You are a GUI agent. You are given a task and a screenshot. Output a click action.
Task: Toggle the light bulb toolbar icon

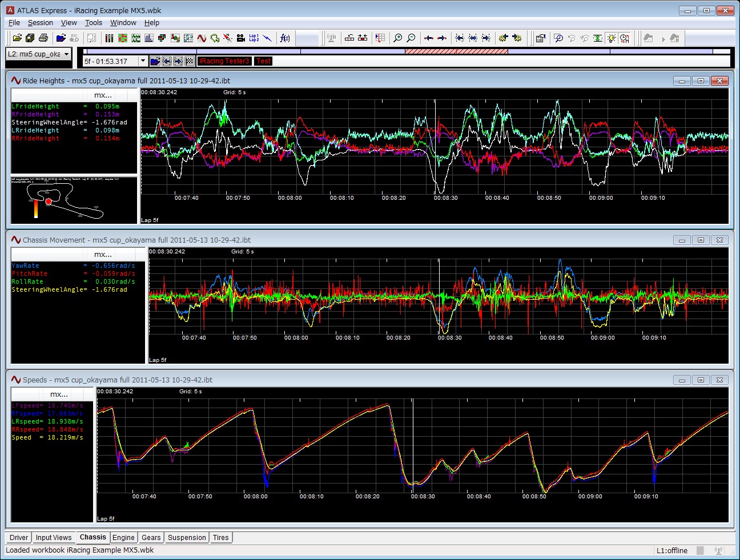pyautogui.click(x=612, y=38)
